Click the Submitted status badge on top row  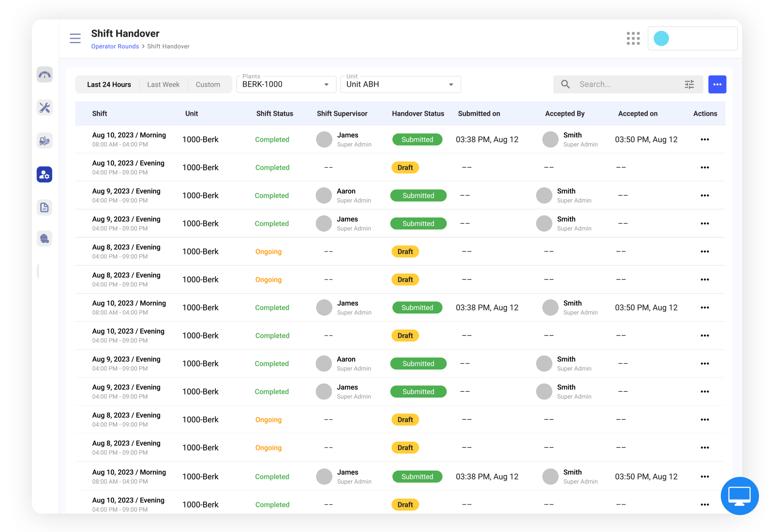point(417,139)
